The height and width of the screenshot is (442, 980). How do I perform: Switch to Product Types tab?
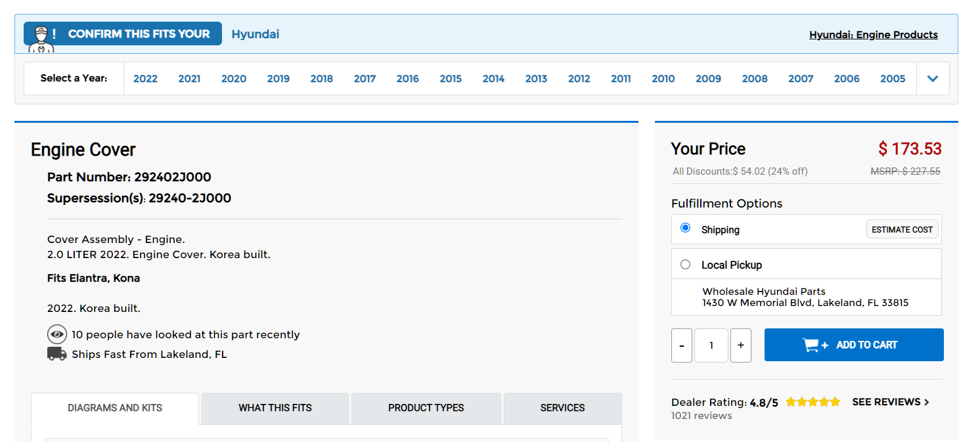tap(426, 408)
